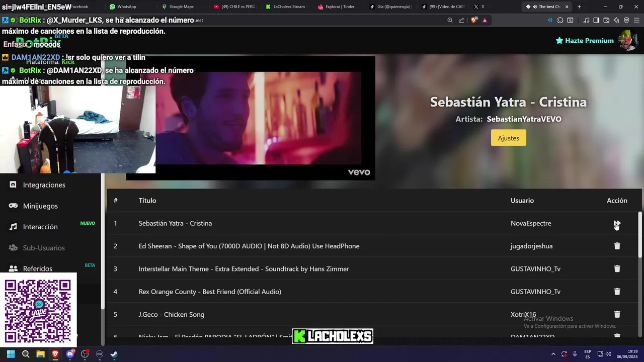Open Steam from the taskbar
This screenshot has height=362, width=644.
pyautogui.click(x=114, y=354)
